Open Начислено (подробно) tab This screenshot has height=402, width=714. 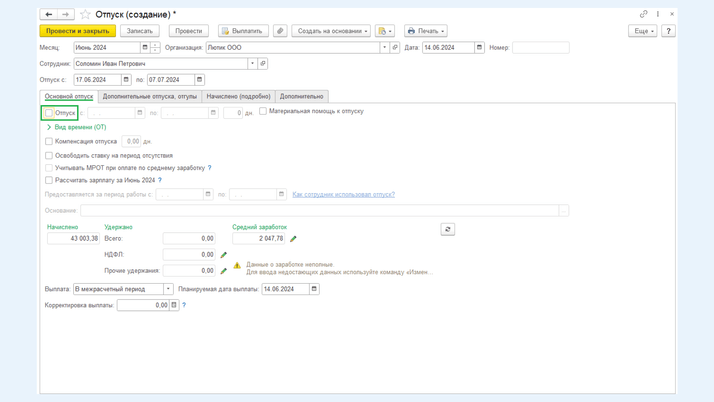tap(238, 97)
